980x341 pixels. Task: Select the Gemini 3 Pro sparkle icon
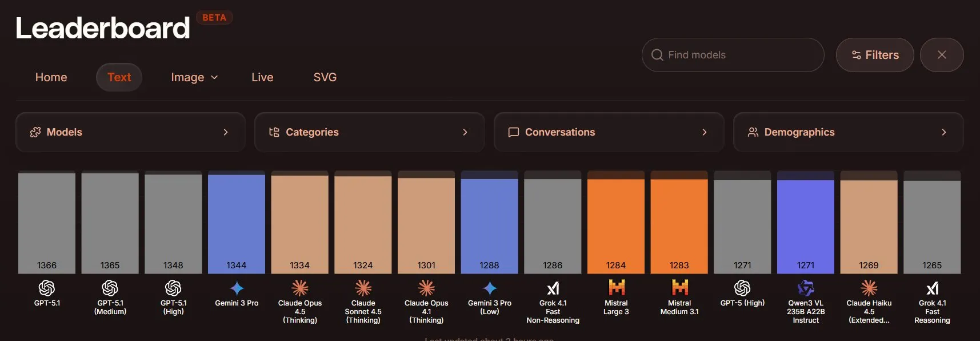point(236,288)
